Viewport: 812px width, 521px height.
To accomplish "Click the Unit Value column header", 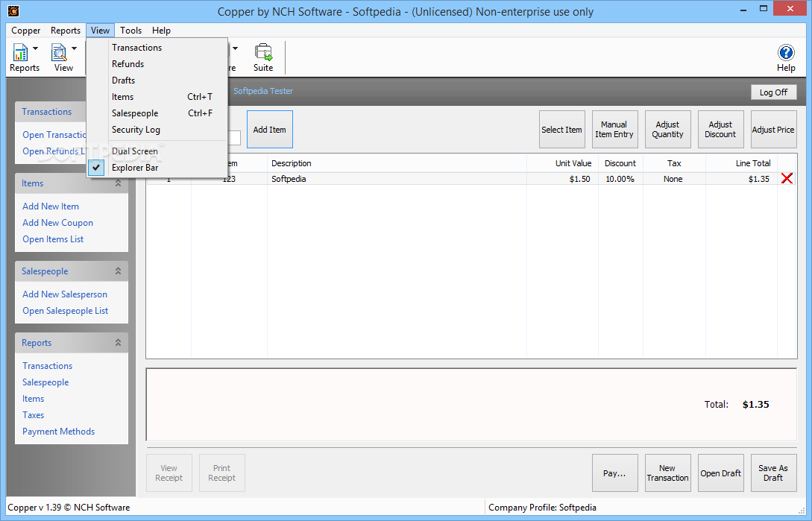I will click(562, 163).
